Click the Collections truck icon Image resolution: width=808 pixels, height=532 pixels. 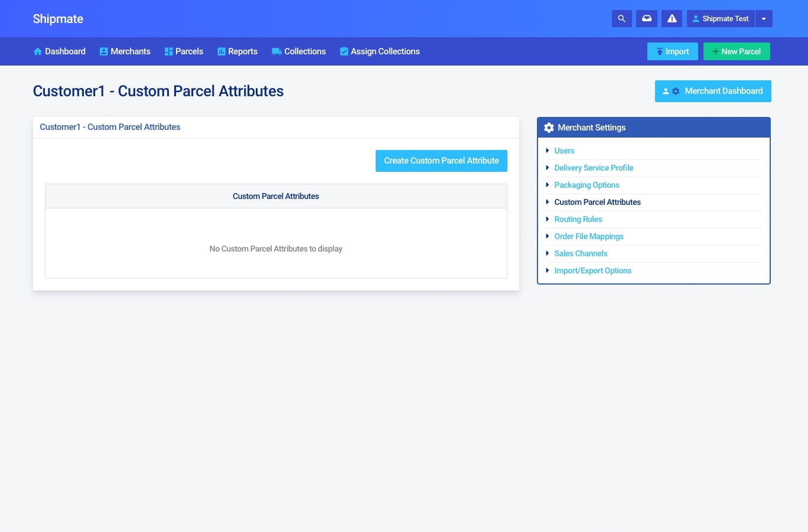pyautogui.click(x=276, y=51)
